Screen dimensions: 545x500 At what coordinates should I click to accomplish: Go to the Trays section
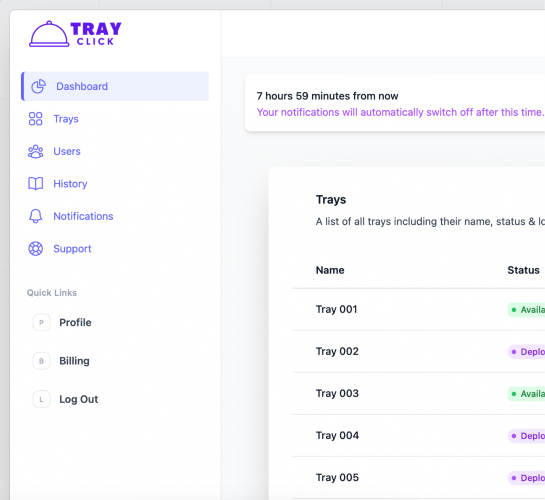point(66,119)
